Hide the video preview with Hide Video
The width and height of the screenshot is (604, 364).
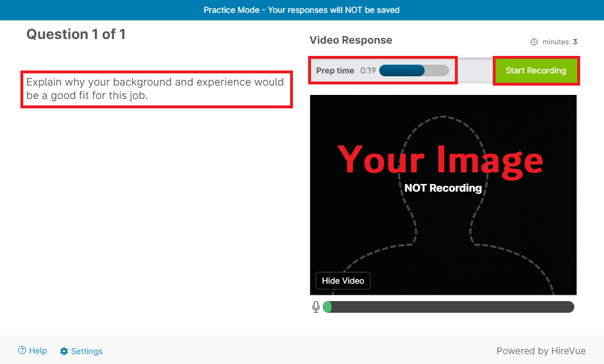[342, 281]
